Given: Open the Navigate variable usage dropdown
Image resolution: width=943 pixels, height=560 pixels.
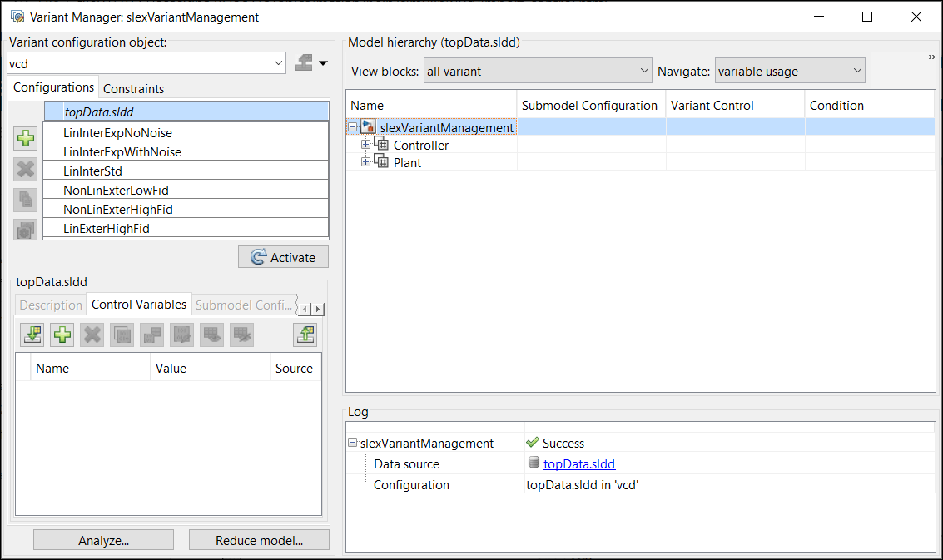Looking at the screenshot, I should point(790,71).
